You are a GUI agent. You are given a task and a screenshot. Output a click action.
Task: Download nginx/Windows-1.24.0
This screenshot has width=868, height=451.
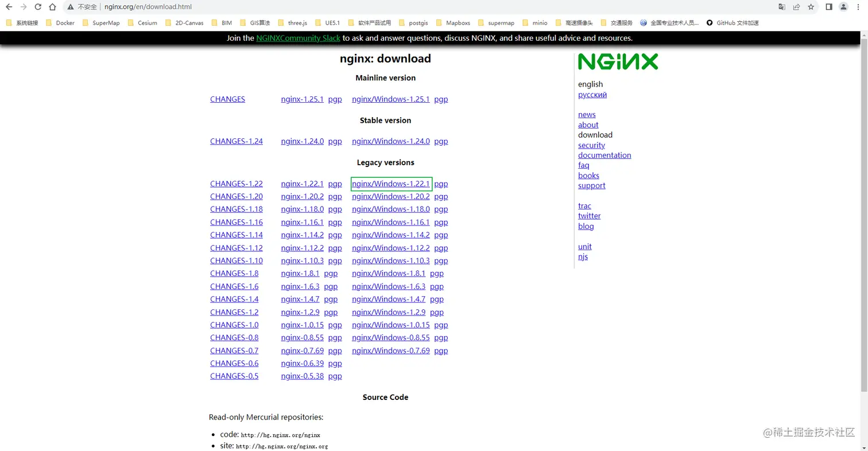coord(390,141)
